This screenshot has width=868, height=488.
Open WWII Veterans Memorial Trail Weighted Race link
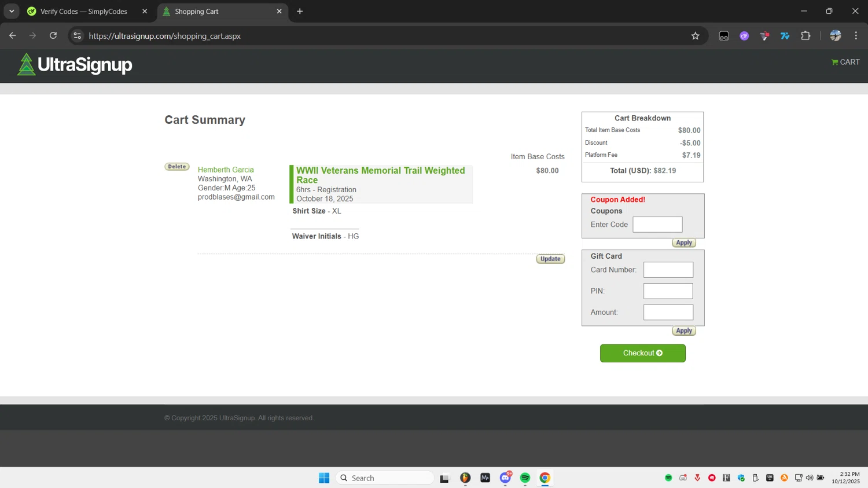click(x=381, y=175)
